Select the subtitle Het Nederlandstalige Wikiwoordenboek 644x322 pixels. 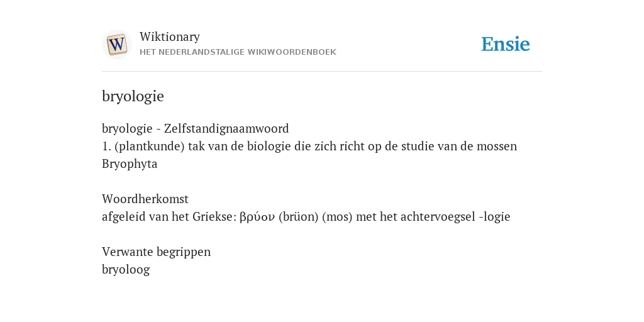point(238,52)
